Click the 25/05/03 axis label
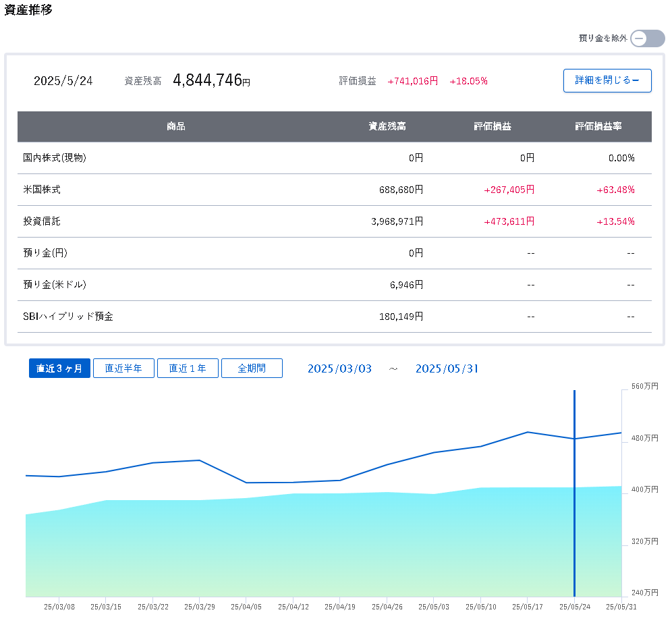Viewport: 672px width, 627px height. coord(434,607)
